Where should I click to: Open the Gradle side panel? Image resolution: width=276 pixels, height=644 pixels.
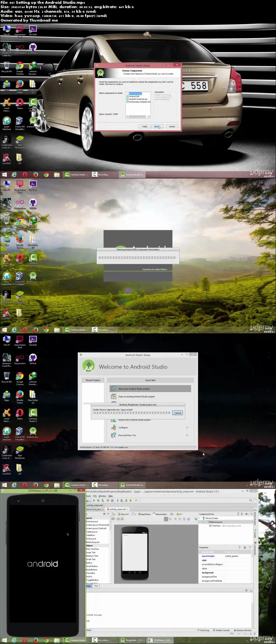tap(255, 534)
